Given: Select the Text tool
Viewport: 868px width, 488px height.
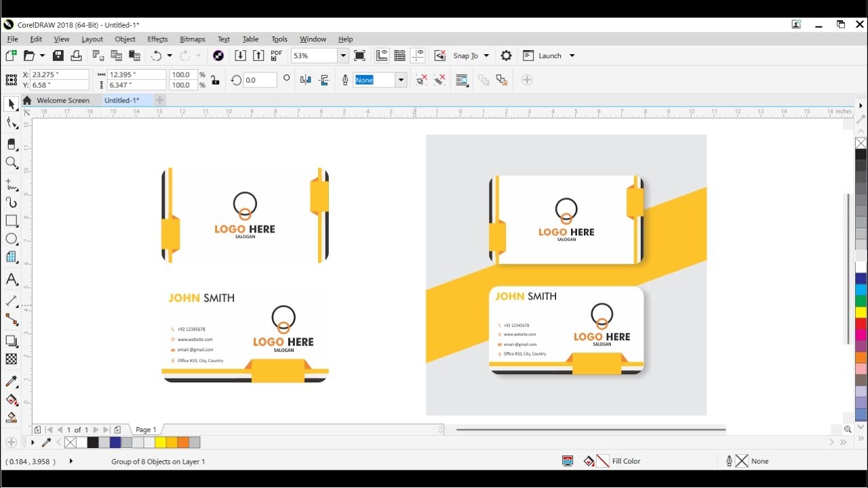Looking at the screenshot, I should (11, 279).
